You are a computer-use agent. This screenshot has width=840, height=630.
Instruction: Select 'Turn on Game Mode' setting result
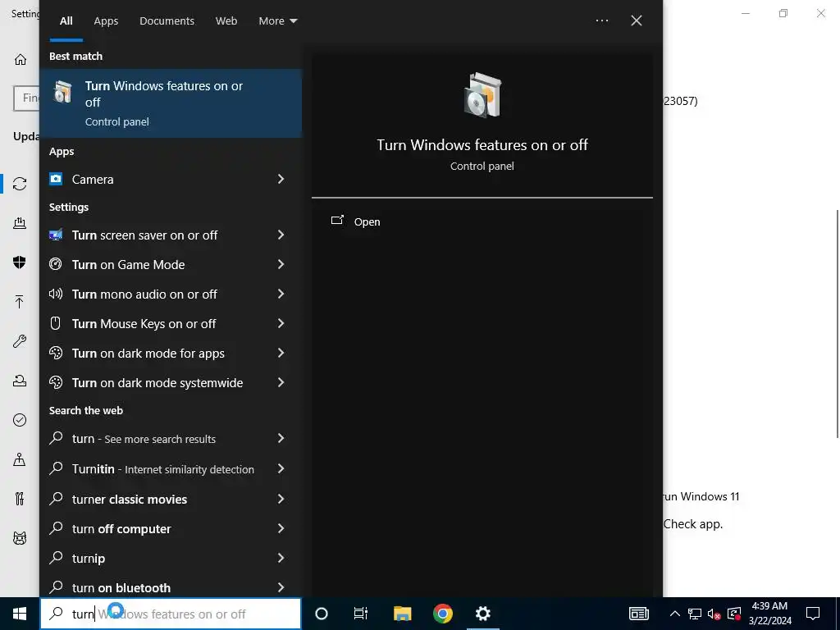(171, 264)
